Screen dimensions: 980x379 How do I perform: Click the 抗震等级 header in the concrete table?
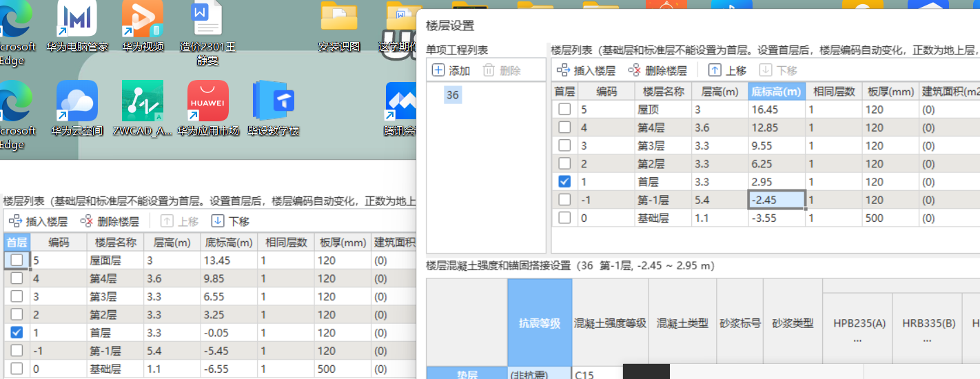point(540,322)
